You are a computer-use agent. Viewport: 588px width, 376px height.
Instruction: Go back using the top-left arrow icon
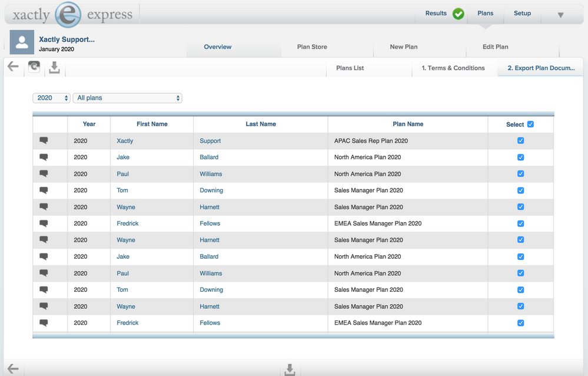[x=13, y=67]
